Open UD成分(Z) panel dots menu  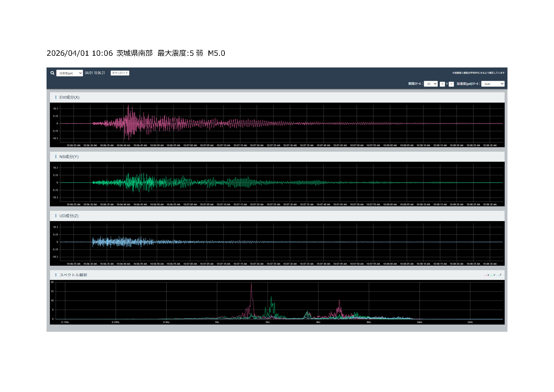point(56,216)
